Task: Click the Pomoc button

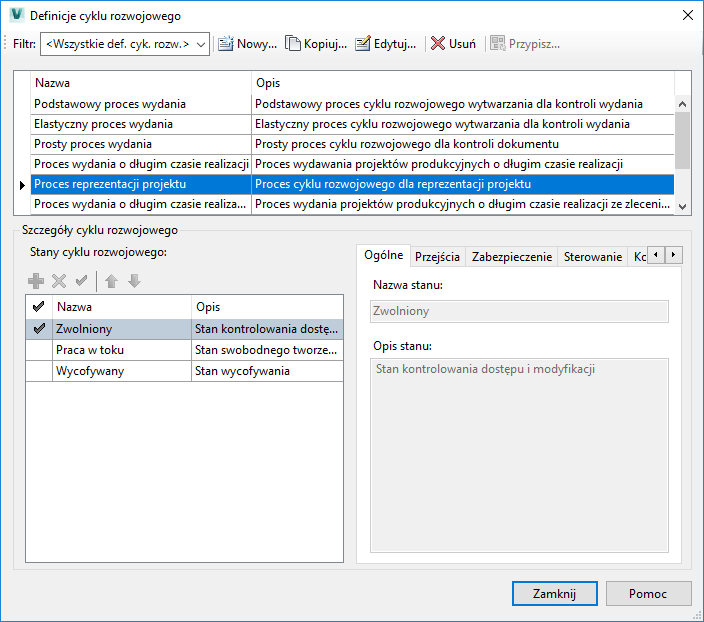Action: pos(648,593)
